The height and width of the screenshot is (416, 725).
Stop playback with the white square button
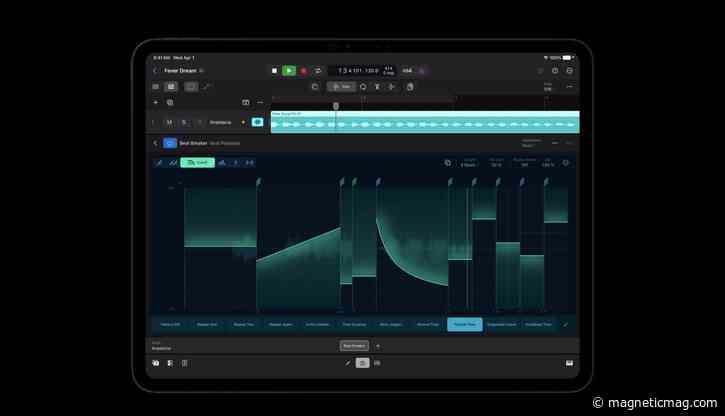pos(274,71)
